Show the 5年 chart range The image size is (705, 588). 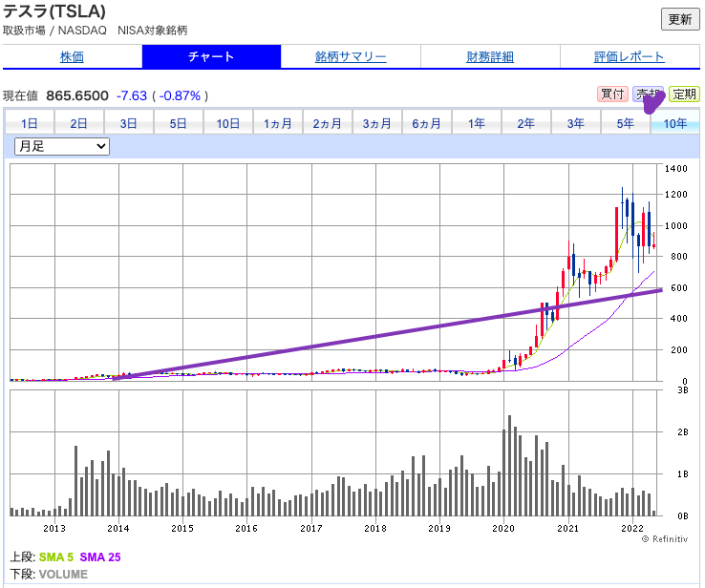point(626,123)
